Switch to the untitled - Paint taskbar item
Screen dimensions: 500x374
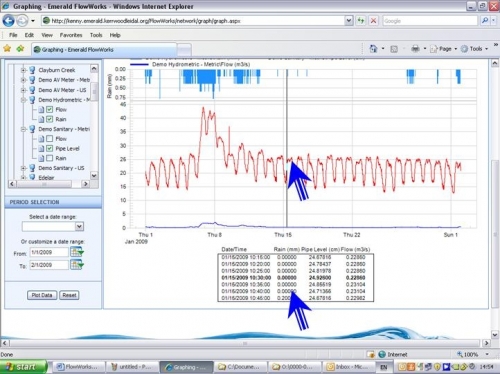[x=132, y=367]
